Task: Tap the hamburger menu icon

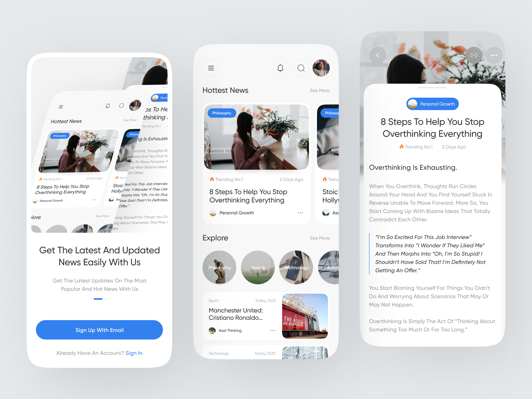Action: click(211, 68)
